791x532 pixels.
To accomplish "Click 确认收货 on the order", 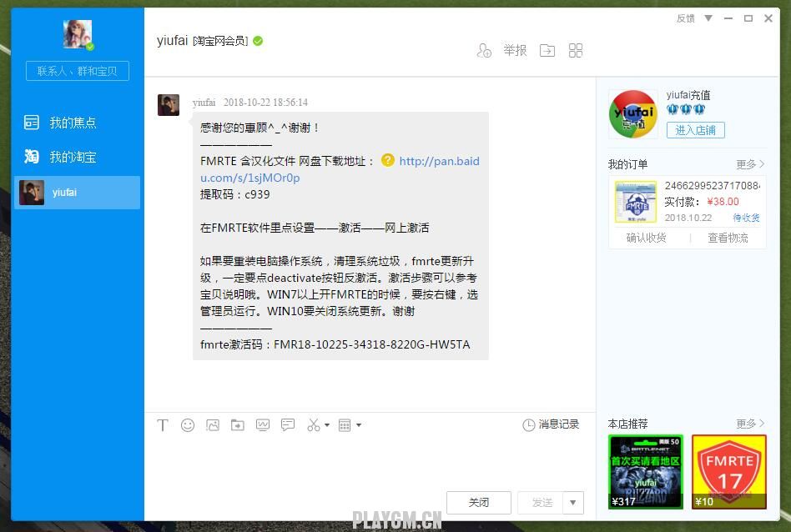I will click(x=646, y=238).
